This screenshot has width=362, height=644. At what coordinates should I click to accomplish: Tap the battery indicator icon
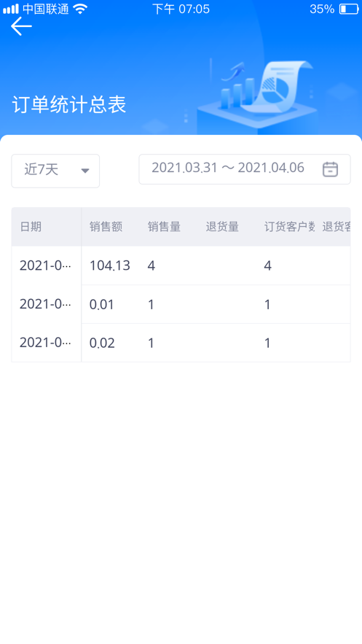349,9
